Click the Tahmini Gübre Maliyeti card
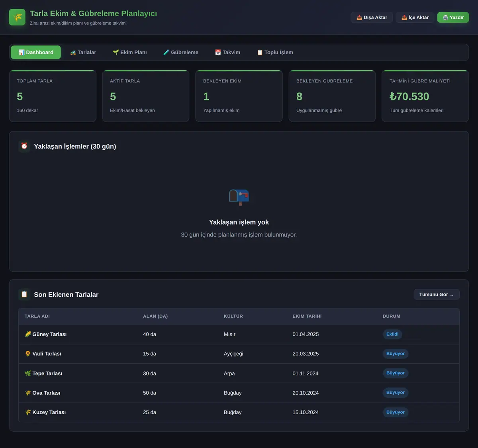This screenshot has width=478, height=448. click(425, 96)
